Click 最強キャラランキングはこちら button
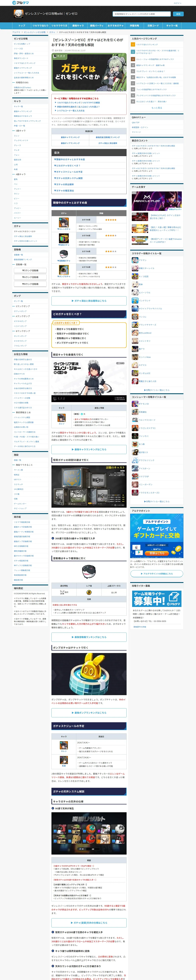Screen dimensions: 196x980 [89, 449]
